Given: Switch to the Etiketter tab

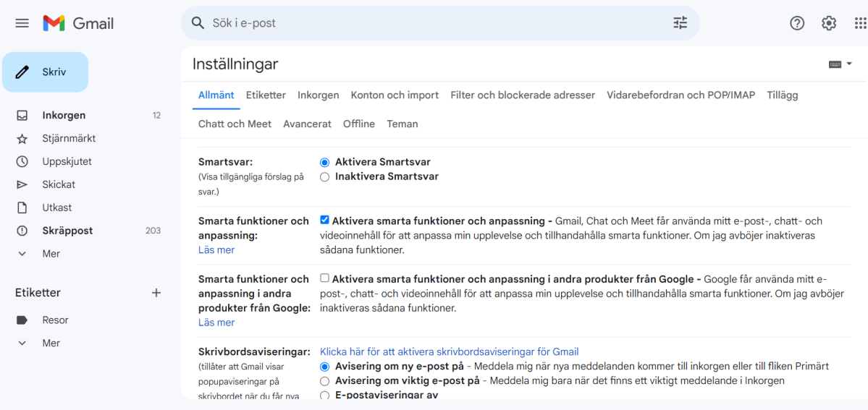Looking at the screenshot, I should coord(266,95).
